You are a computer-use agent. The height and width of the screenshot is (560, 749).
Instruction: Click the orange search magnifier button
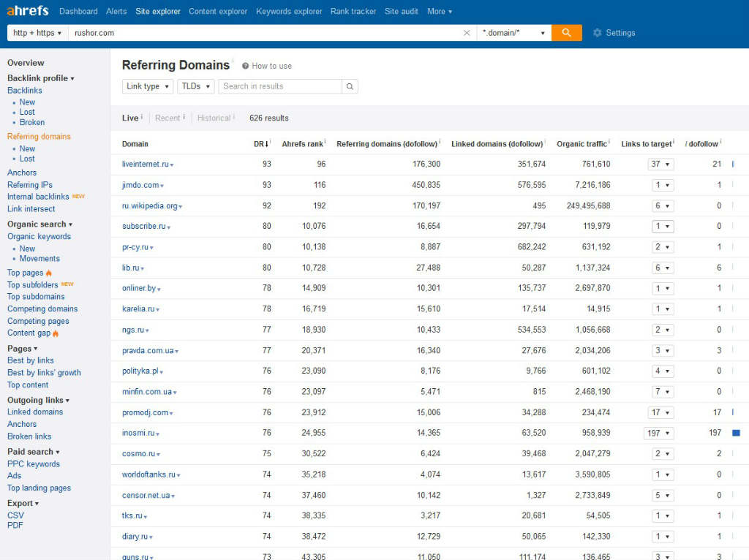pos(566,33)
